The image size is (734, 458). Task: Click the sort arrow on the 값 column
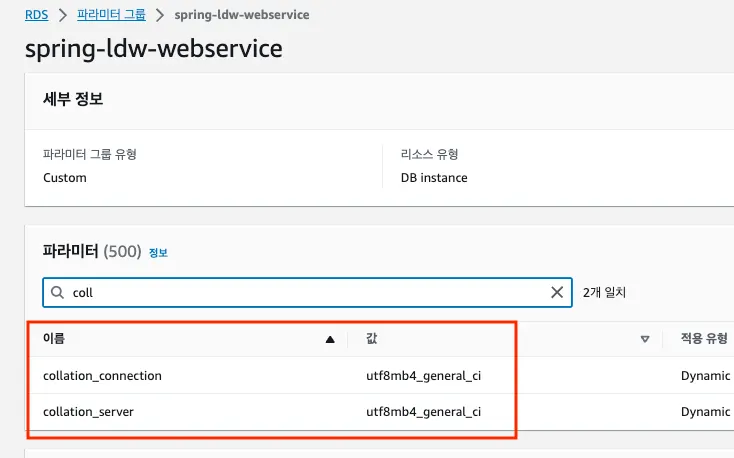[645, 339]
